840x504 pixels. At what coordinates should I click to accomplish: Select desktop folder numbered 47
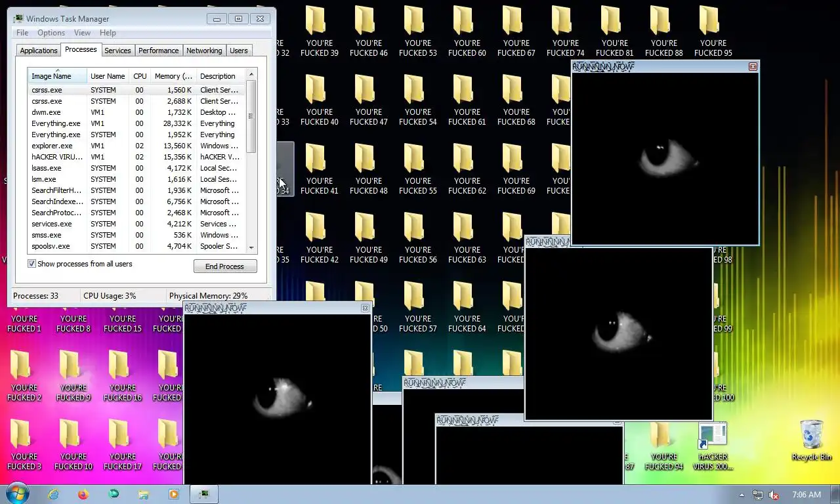[368, 100]
